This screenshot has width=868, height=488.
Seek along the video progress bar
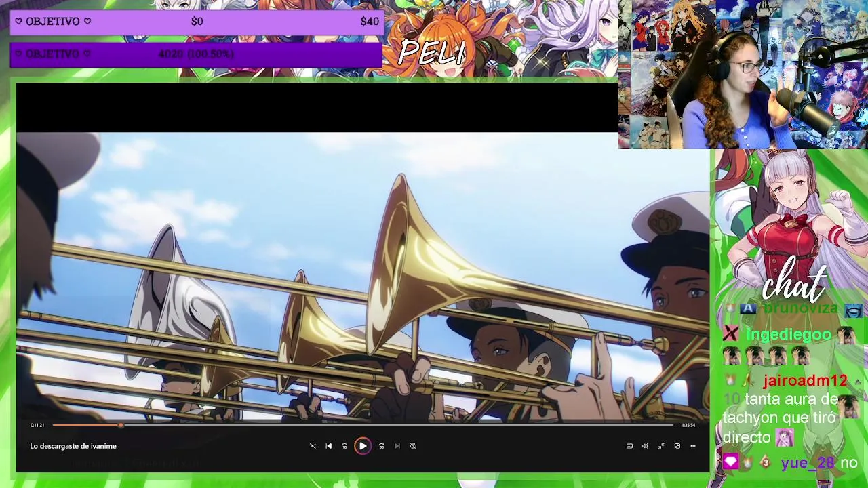[363, 425]
